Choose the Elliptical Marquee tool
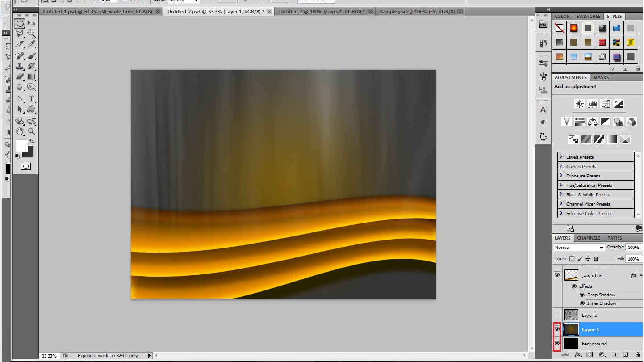 point(20,23)
